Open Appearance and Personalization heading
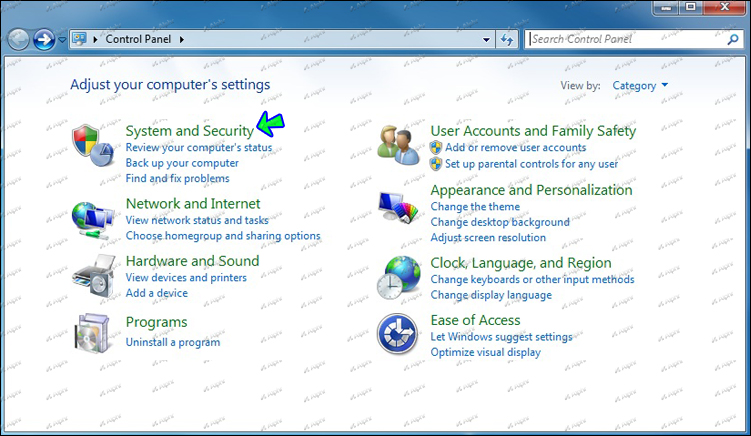This screenshot has width=751, height=436. 531,190
